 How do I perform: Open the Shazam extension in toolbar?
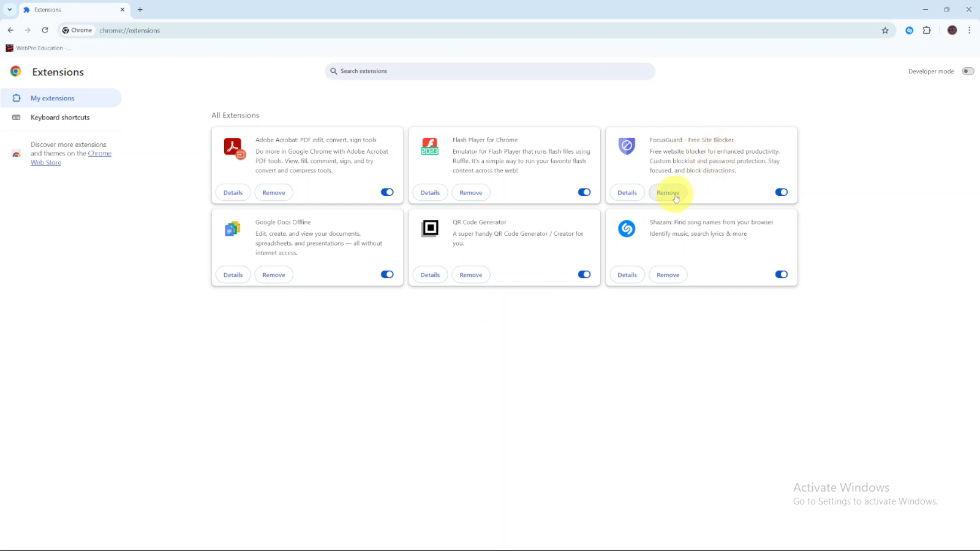910,30
